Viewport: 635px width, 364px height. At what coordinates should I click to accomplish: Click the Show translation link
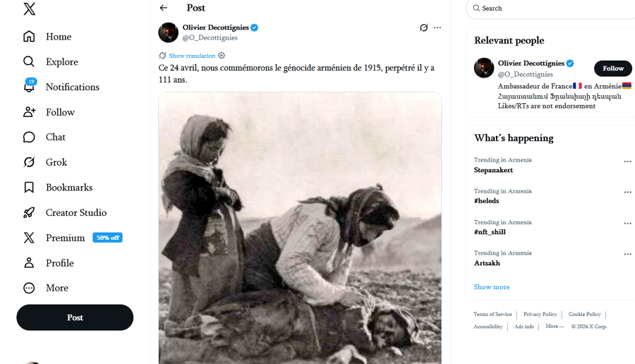point(192,56)
